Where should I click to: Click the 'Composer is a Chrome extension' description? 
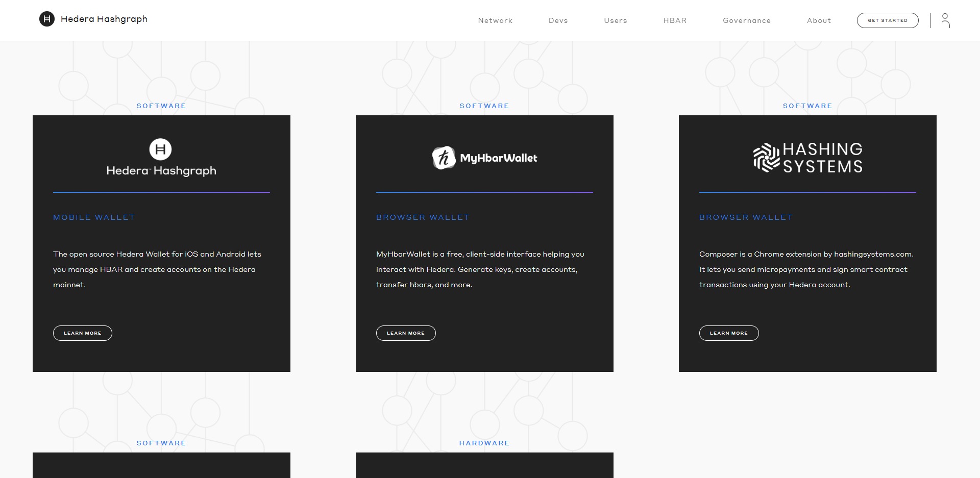point(806,269)
